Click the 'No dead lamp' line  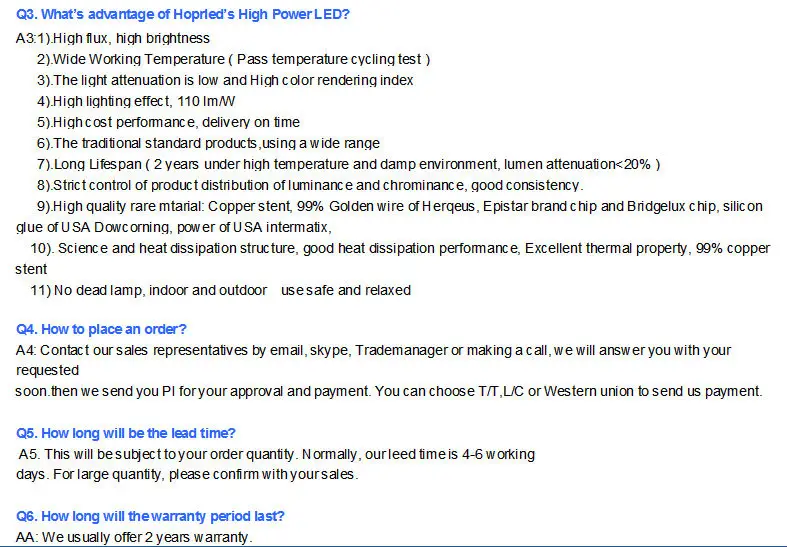[x=220, y=290]
